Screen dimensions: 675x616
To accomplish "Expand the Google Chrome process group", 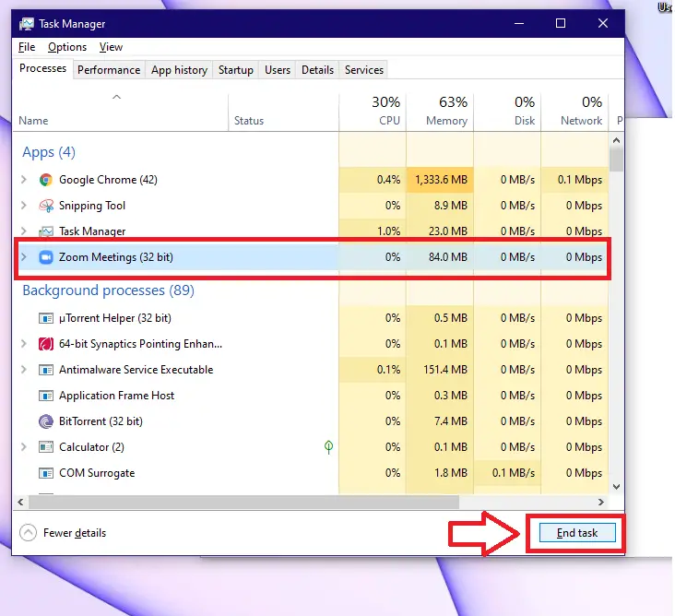I will click(x=24, y=180).
